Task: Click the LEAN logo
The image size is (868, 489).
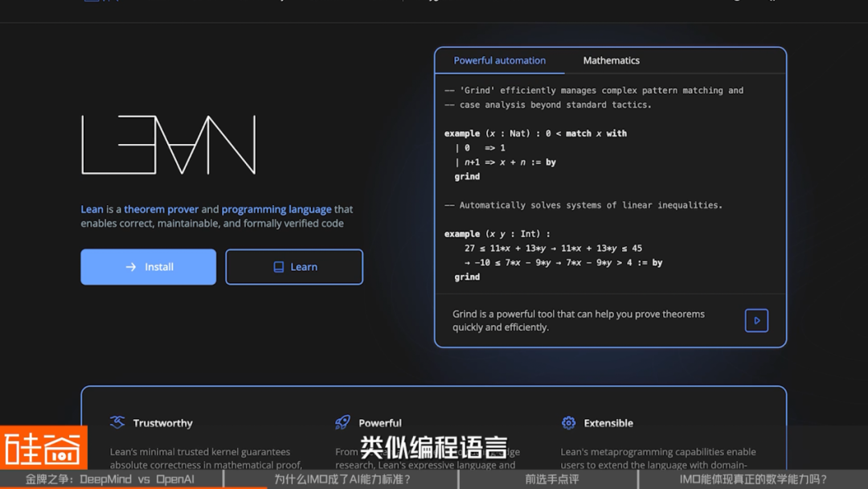Action: pyautogui.click(x=169, y=145)
